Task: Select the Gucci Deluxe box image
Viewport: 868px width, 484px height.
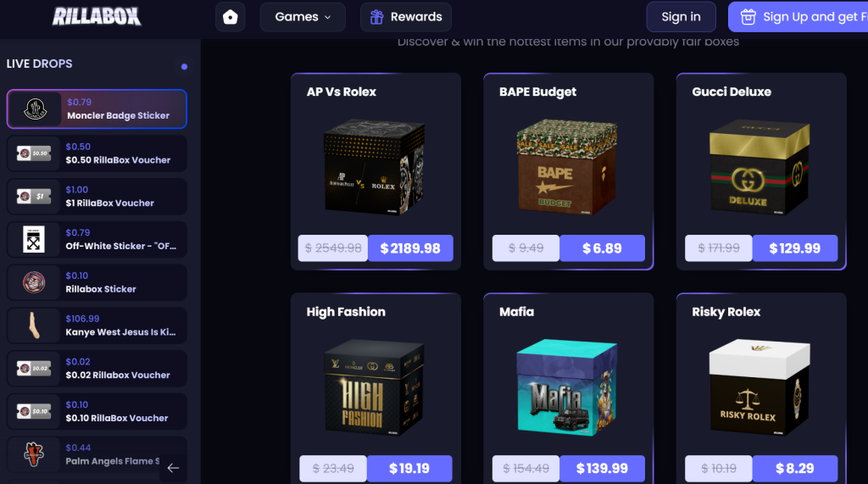Action: coord(759,167)
